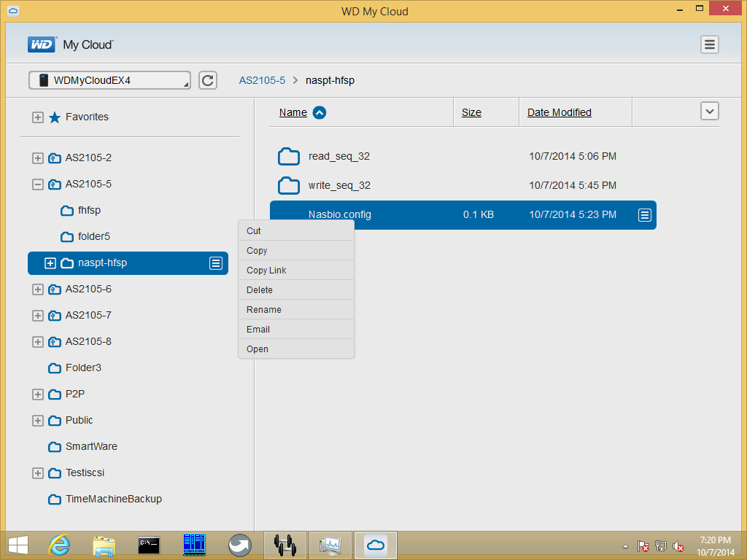Sort by the Name column header
The height and width of the screenshot is (560, 747).
(x=293, y=112)
